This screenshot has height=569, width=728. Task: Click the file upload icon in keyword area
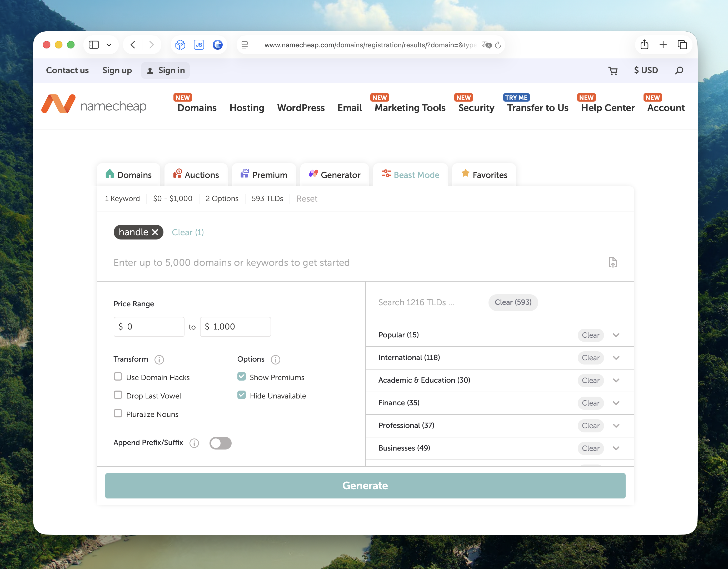pyautogui.click(x=613, y=263)
